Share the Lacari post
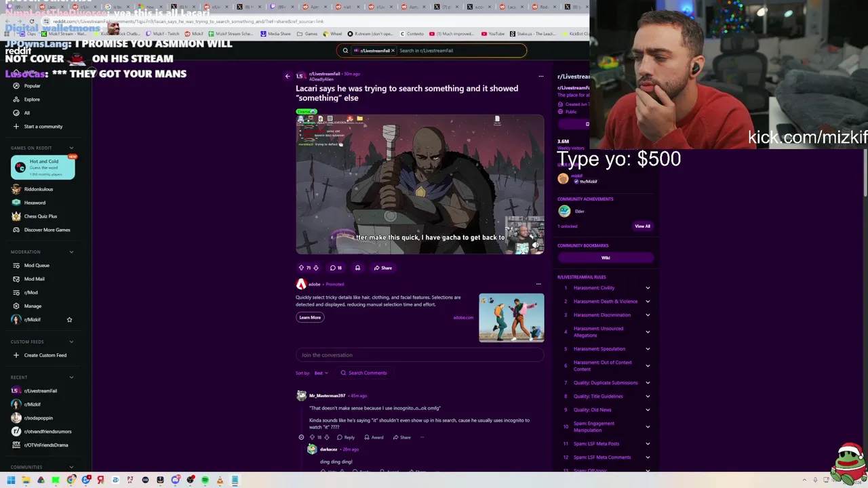 pos(383,268)
